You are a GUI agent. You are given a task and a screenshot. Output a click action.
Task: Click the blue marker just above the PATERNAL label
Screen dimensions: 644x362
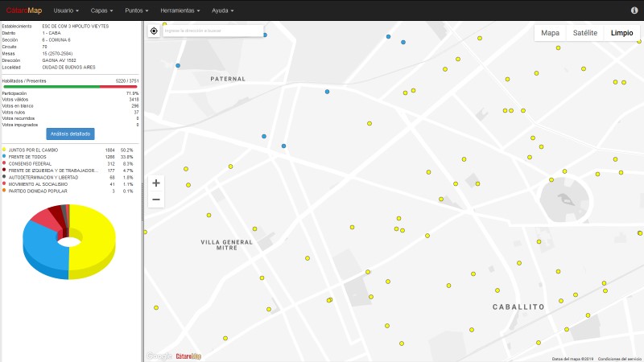(x=178, y=66)
